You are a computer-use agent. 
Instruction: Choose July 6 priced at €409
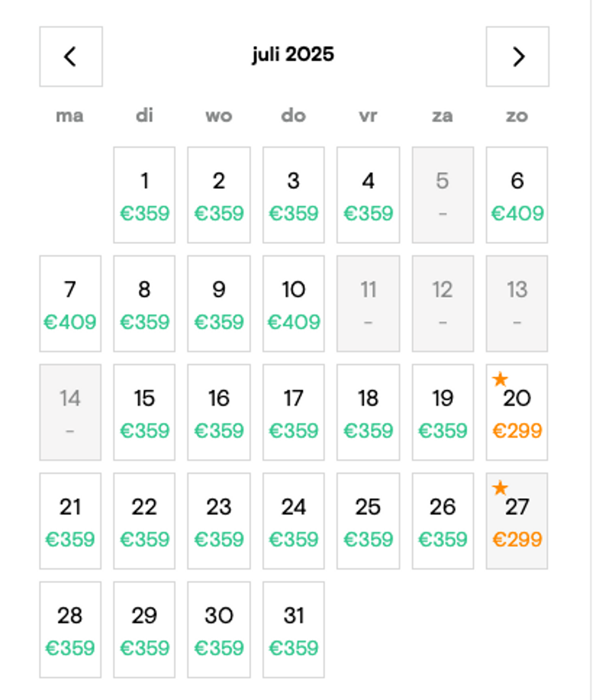pyautogui.click(x=517, y=195)
